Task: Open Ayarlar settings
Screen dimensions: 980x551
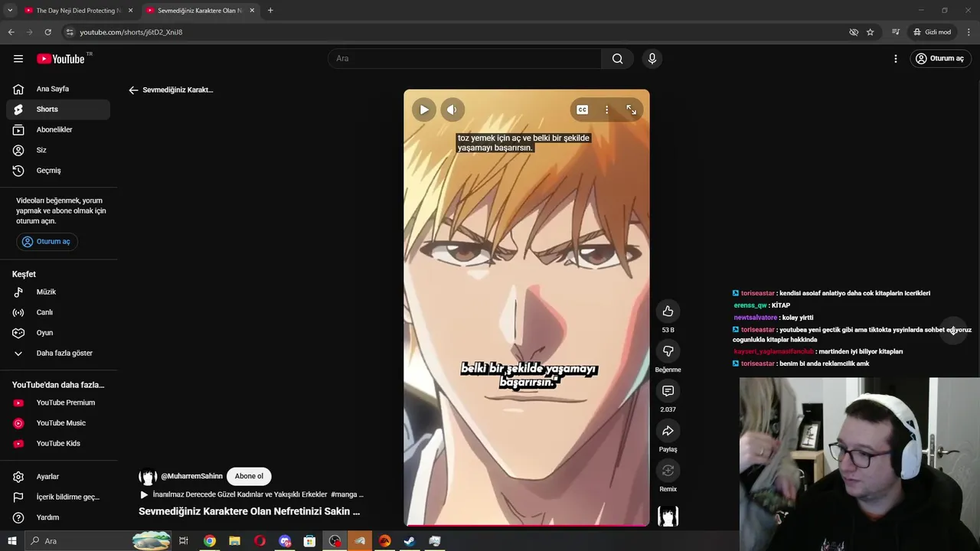Action: 58,477
